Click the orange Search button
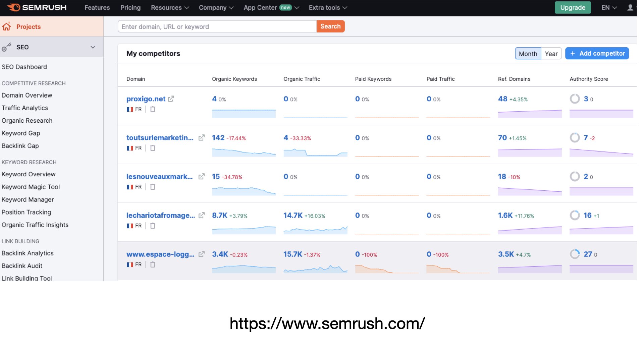 330,26
